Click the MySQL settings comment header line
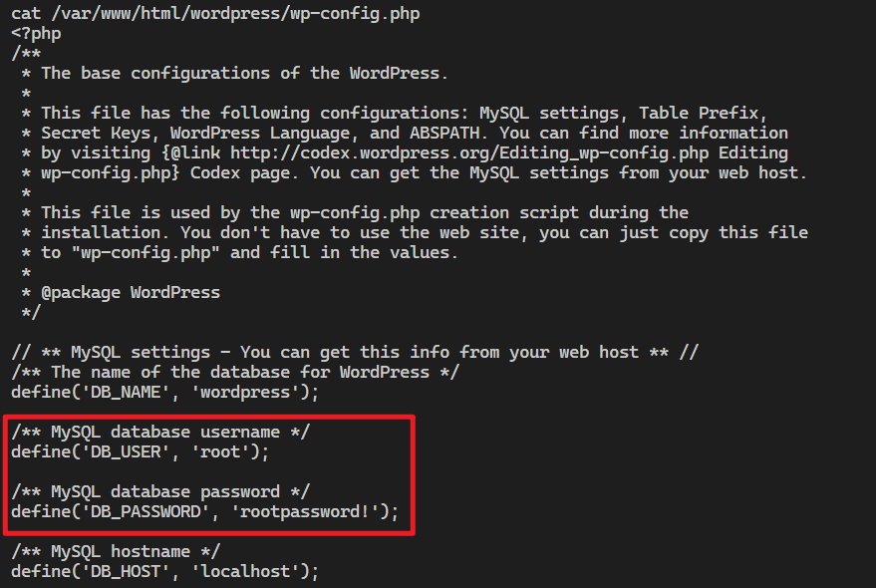This screenshot has height=588, width=876. pyautogui.click(x=355, y=353)
